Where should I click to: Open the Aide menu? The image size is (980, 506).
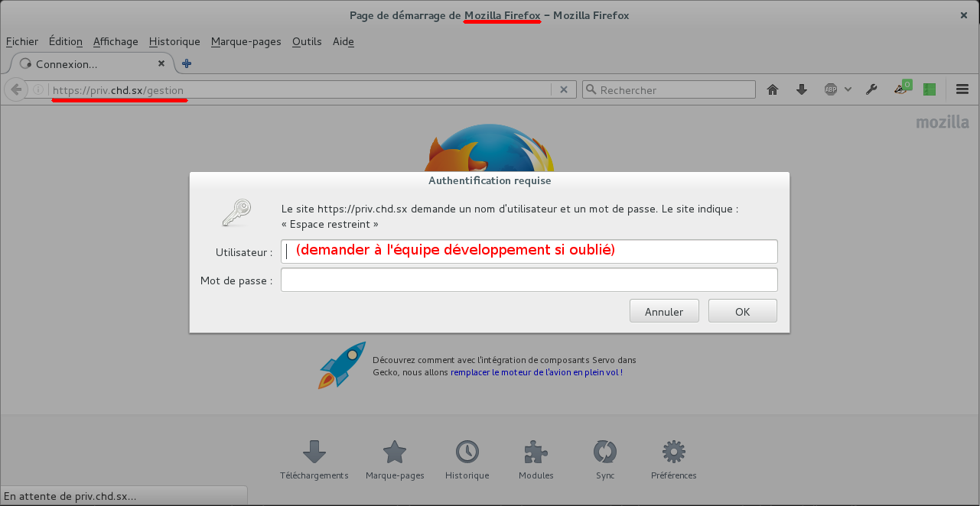[343, 41]
